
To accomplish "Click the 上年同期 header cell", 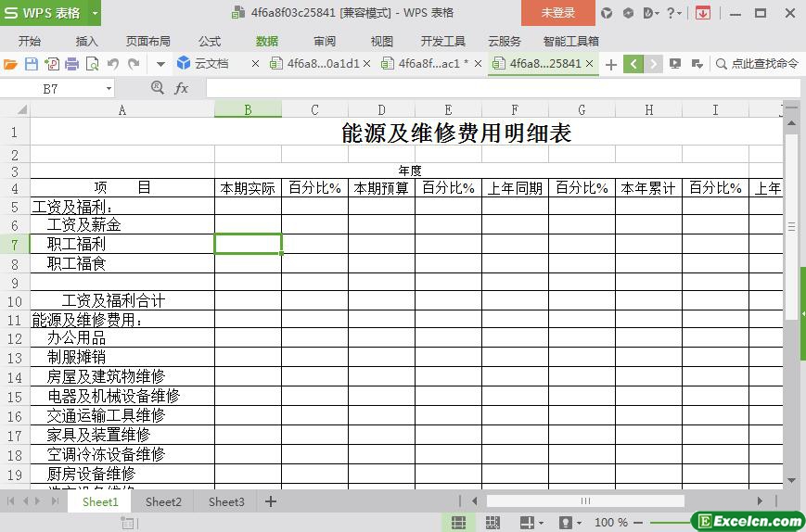I will point(515,188).
